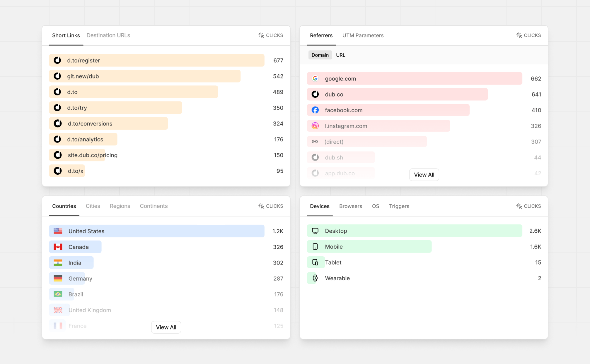
Task: Select the Desktop monitor icon in Devices
Action: 315,231
